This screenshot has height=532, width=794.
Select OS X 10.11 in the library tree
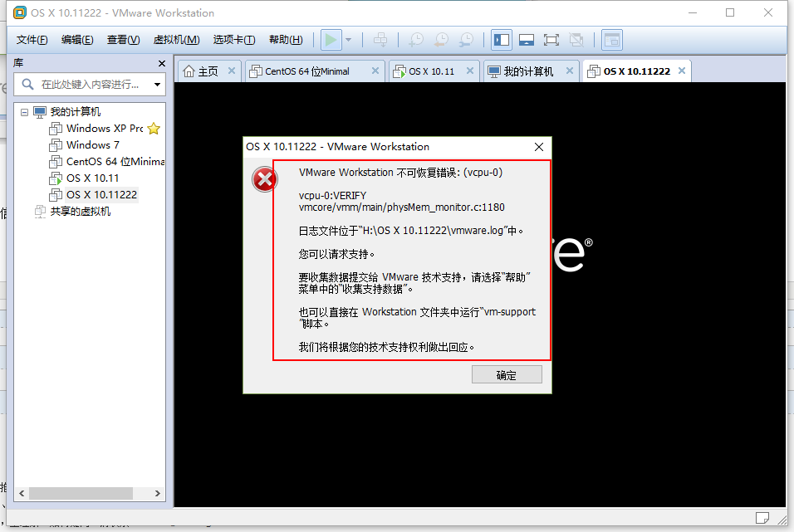[93, 178]
